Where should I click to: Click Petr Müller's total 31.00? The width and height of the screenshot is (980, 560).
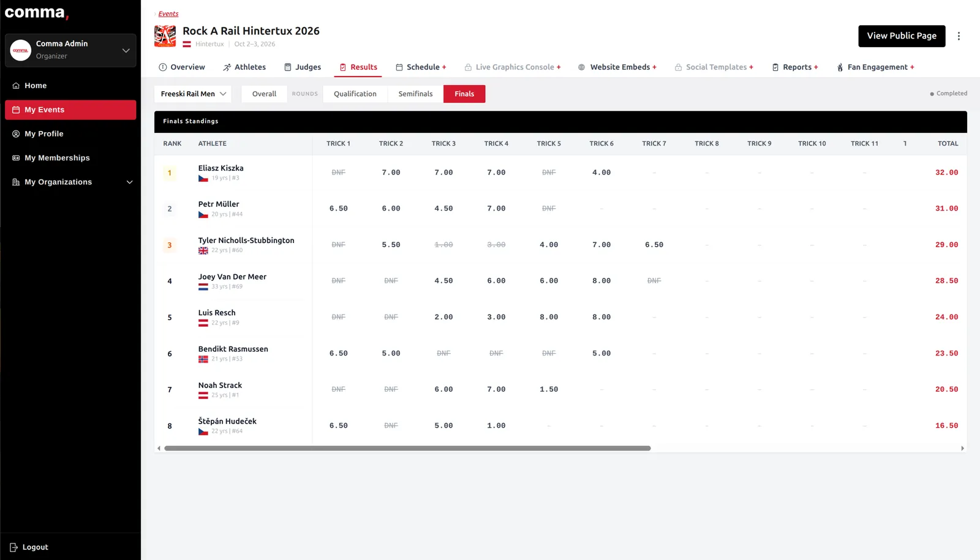(x=946, y=209)
